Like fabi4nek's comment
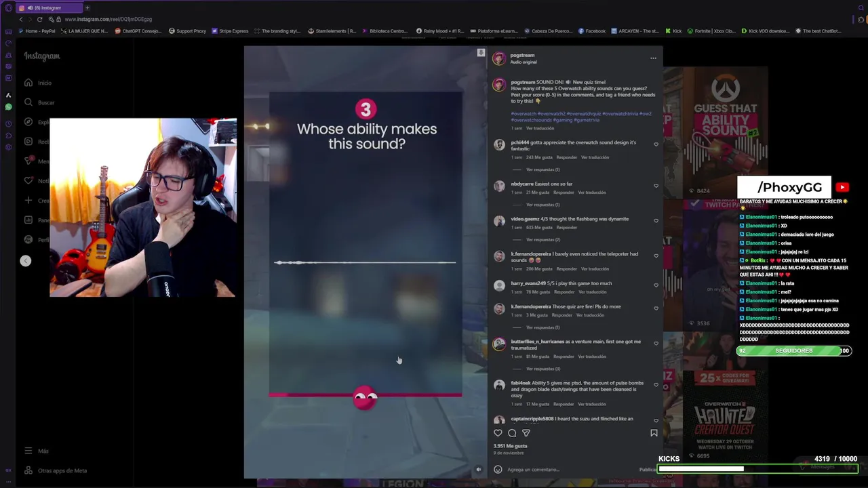868x488 pixels. click(656, 385)
